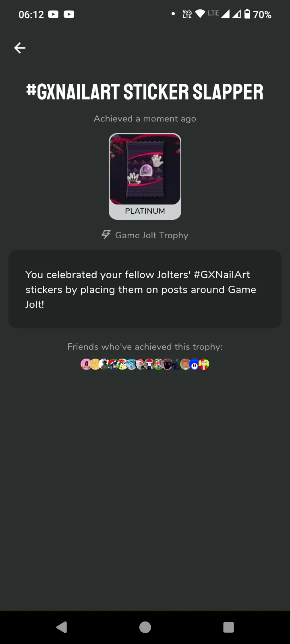Open the purple face pink-eyed avatar
The image size is (290, 644).
[167, 364]
